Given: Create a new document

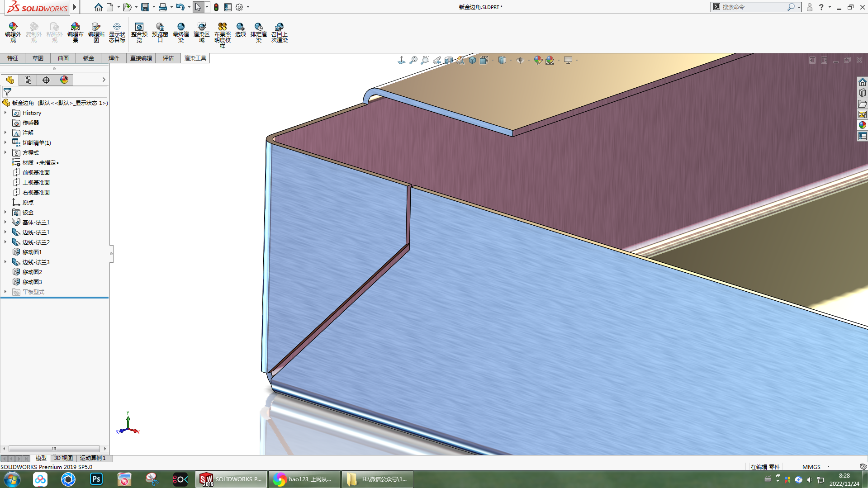Looking at the screenshot, I should (x=110, y=7).
